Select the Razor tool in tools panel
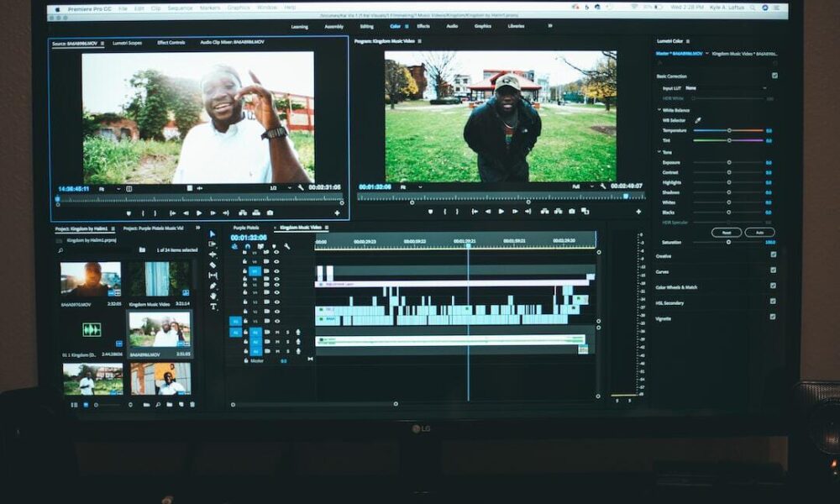 (x=213, y=265)
